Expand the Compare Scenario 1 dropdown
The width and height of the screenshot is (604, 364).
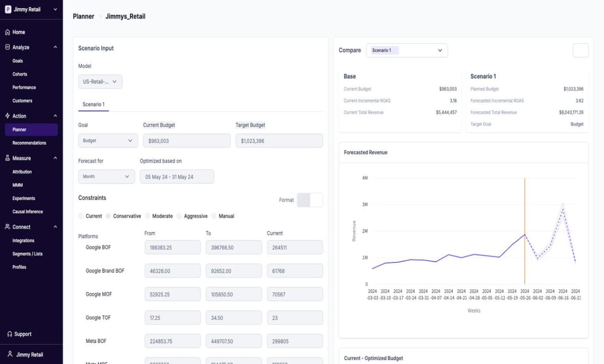[x=407, y=50]
